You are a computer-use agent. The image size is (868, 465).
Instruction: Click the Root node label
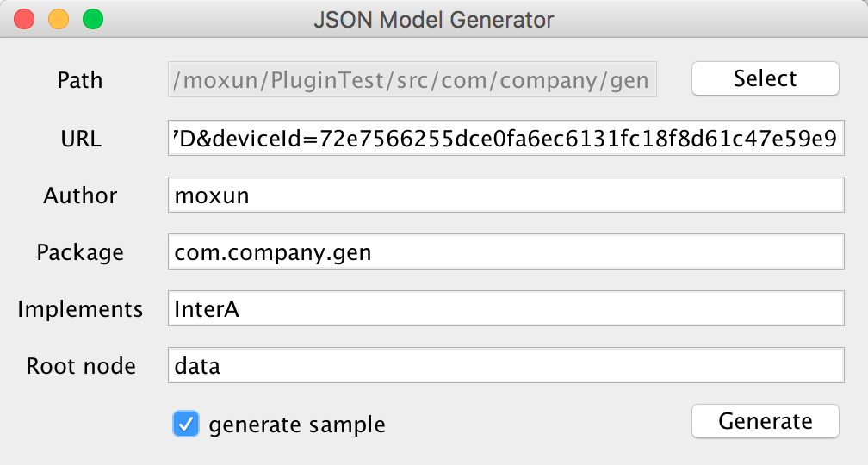81,366
